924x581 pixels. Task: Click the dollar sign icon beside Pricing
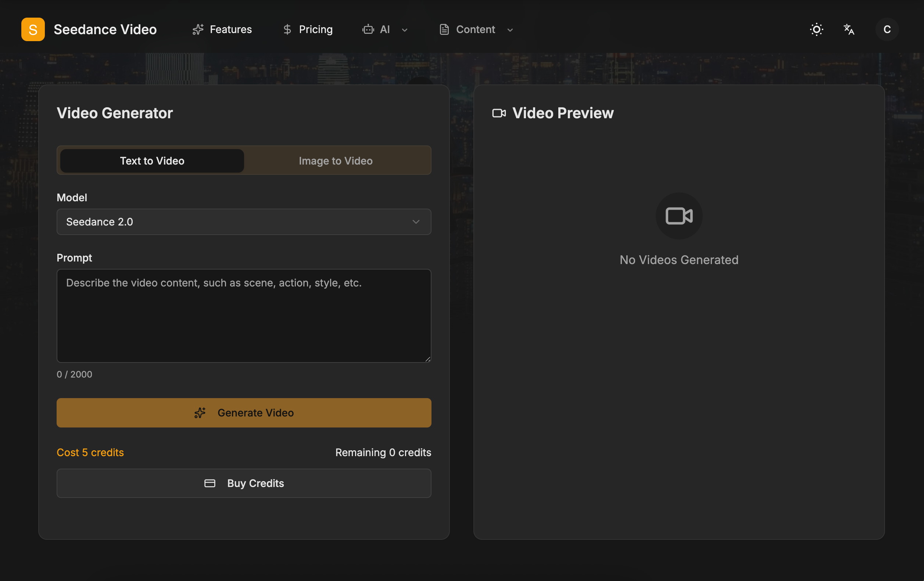click(x=287, y=29)
